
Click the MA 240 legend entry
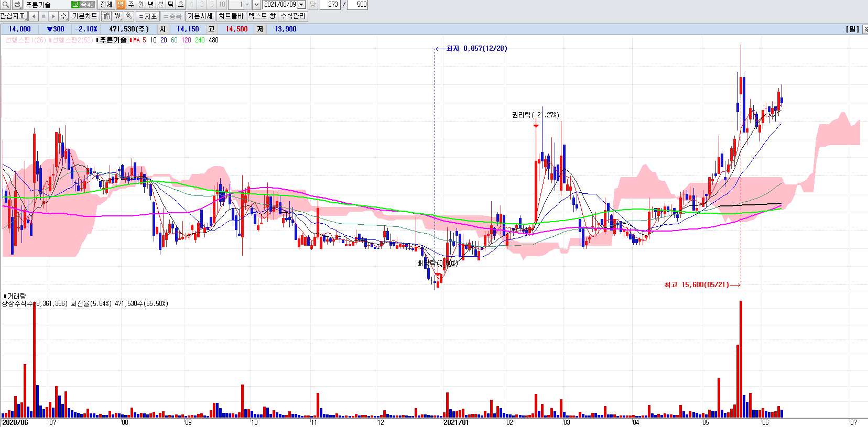pyautogui.click(x=200, y=40)
